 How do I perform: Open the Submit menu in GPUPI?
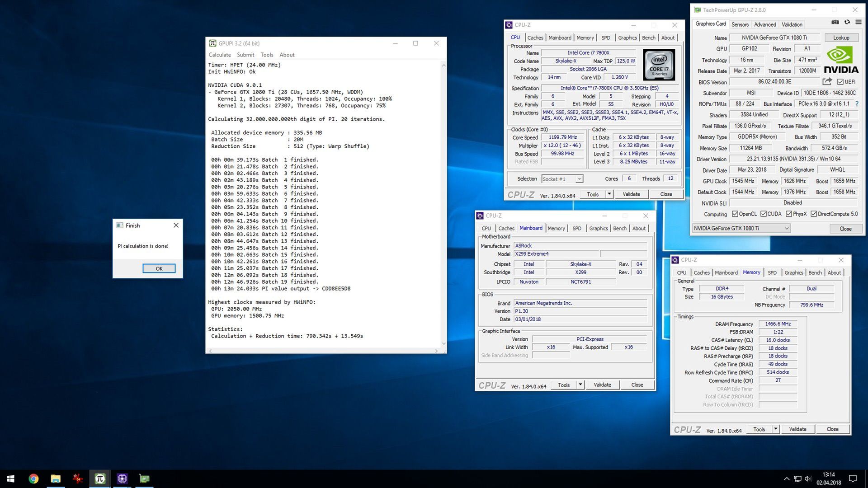click(245, 55)
